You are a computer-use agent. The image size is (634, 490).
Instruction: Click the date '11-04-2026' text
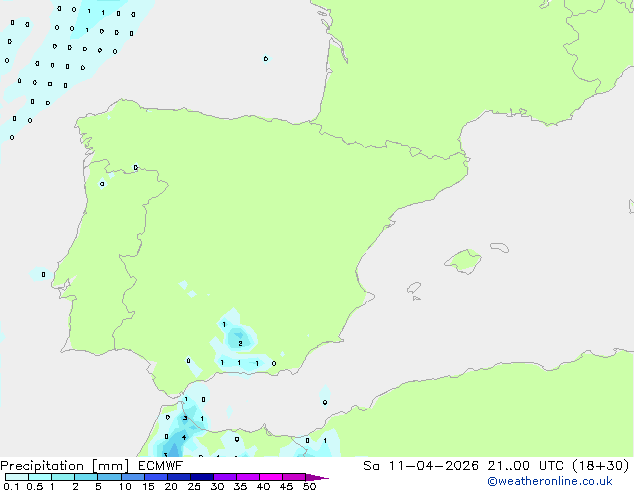[x=434, y=465]
